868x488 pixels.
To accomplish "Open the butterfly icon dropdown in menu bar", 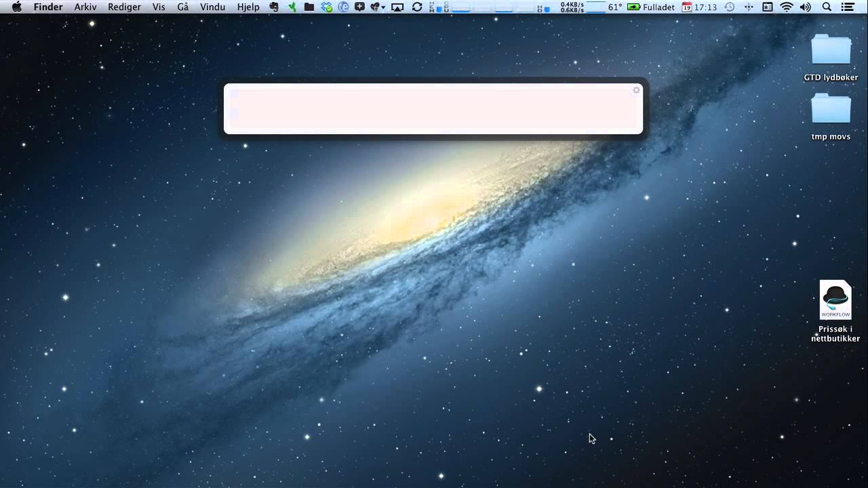I will tap(378, 7).
